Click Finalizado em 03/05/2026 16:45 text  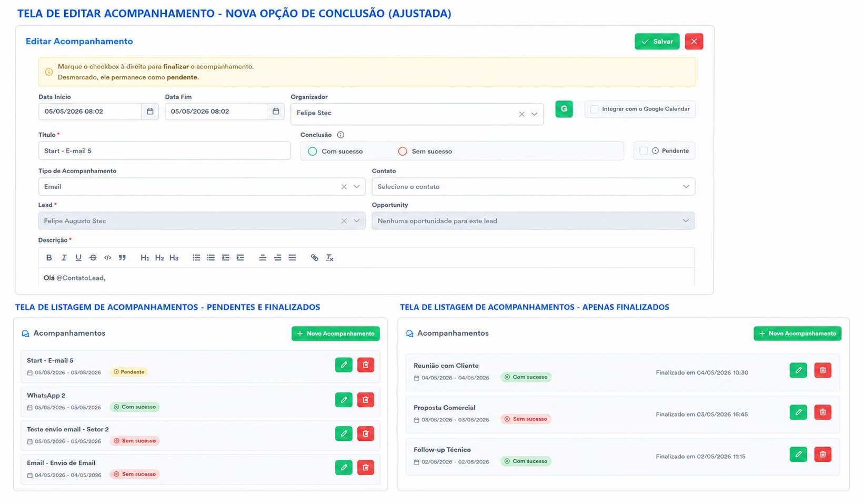pyautogui.click(x=702, y=415)
